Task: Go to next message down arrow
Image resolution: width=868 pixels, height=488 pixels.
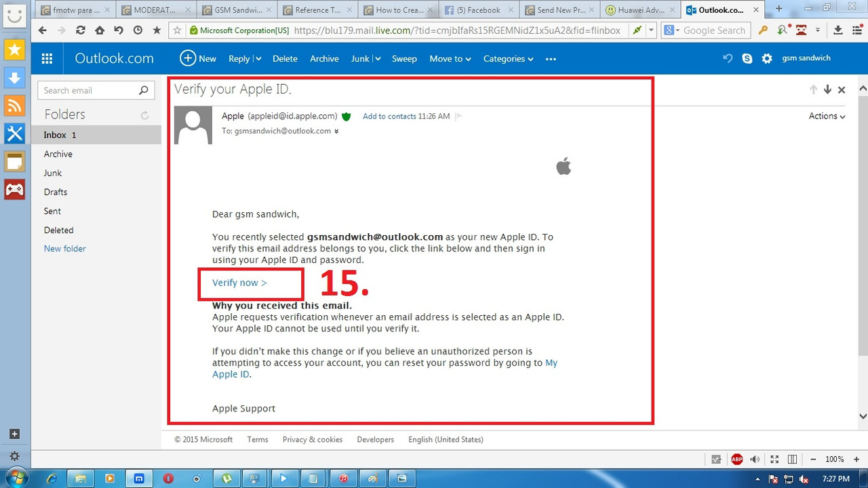Action: [827, 89]
